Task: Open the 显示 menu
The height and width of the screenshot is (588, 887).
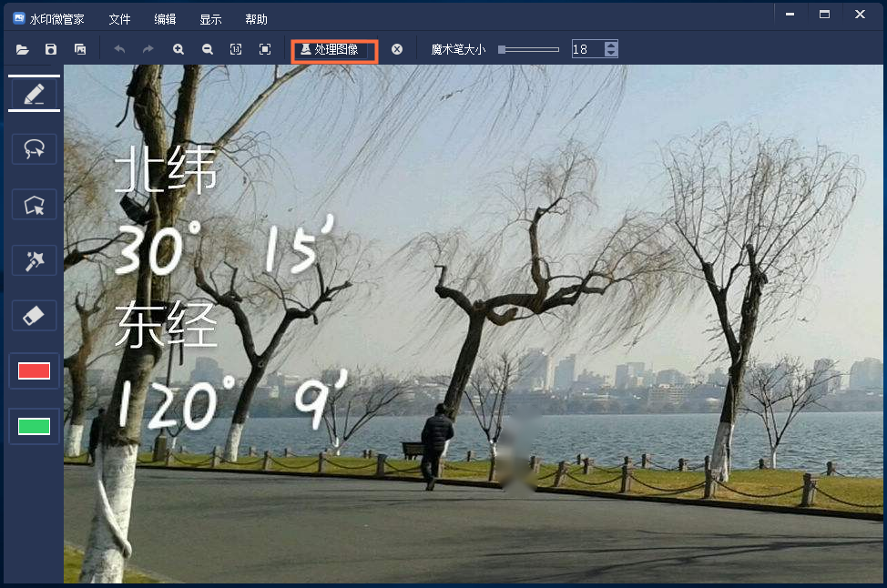Action: click(210, 18)
